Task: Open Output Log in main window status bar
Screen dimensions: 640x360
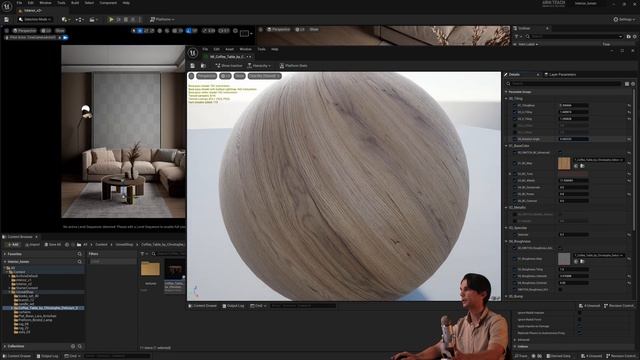Action: [47, 356]
